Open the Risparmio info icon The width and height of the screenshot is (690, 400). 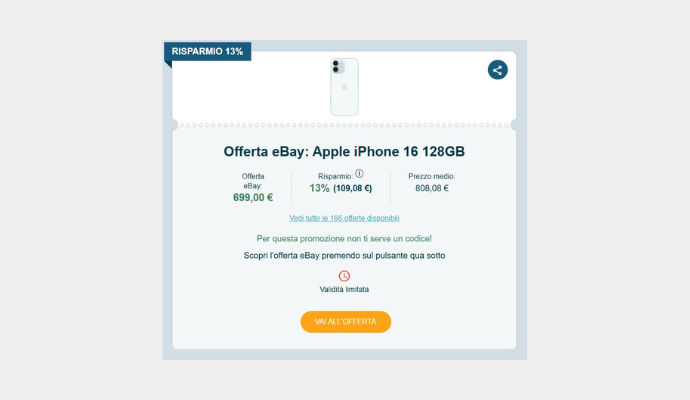[x=360, y=173]
